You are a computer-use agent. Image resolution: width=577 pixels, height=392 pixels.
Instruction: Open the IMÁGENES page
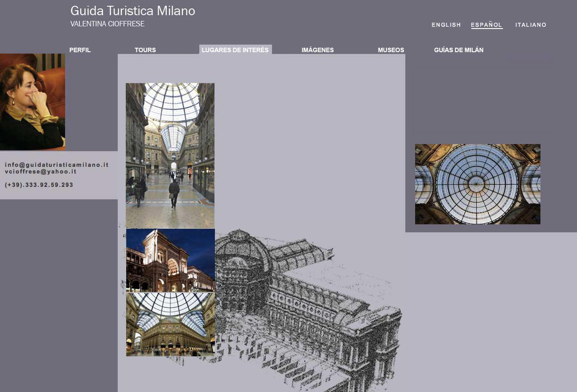(x=317, y=50)
